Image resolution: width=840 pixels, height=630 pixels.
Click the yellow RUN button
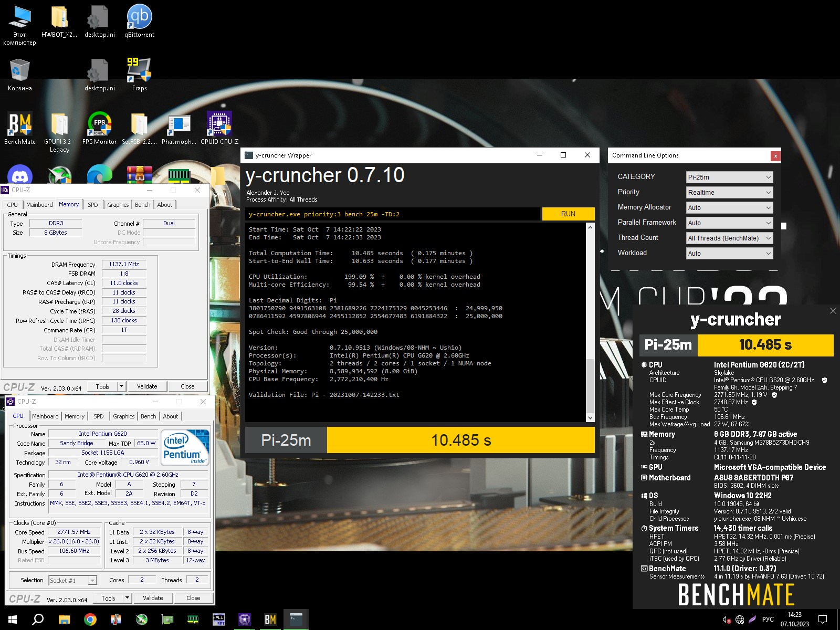click(x=568, y=214)
